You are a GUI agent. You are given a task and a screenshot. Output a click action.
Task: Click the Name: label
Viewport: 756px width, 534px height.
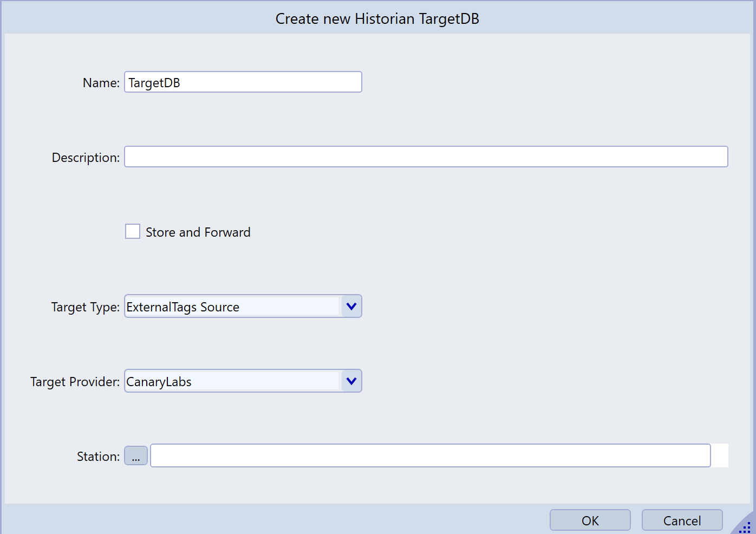click(101, 83)
